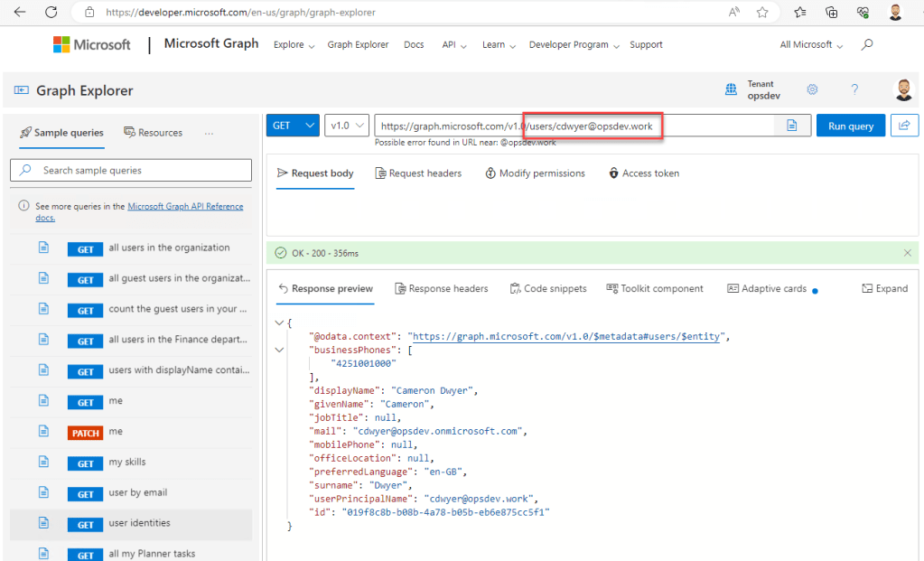Click the Graph Explorer sidebar collapse icon
Screen dimensions: 924x561
[21, 90]
